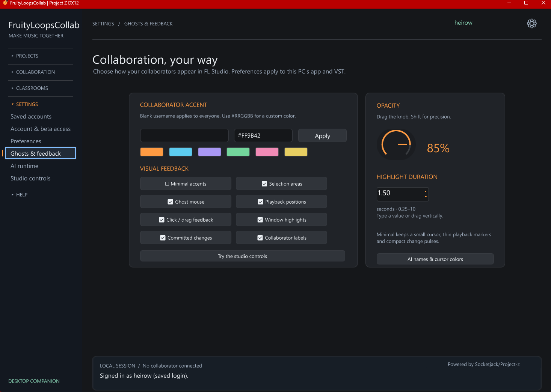The image size is (551, 392).
Task: Open the settings gear icon
Action: [531, 23]
